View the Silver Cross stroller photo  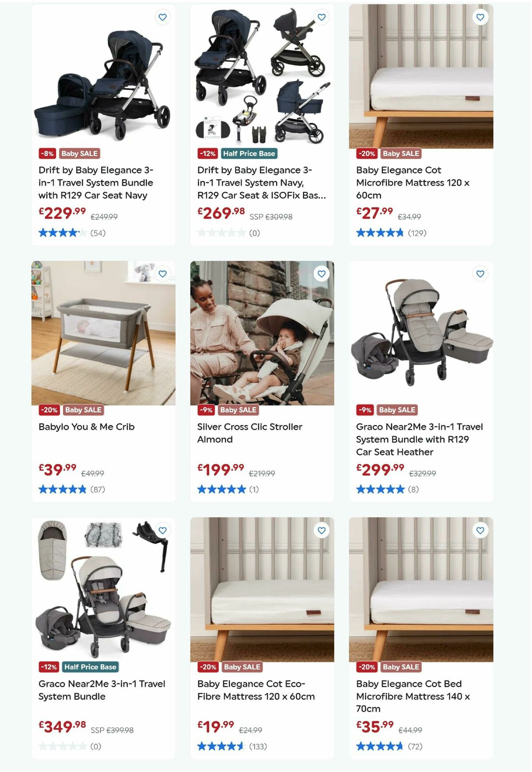click(262, 333)
